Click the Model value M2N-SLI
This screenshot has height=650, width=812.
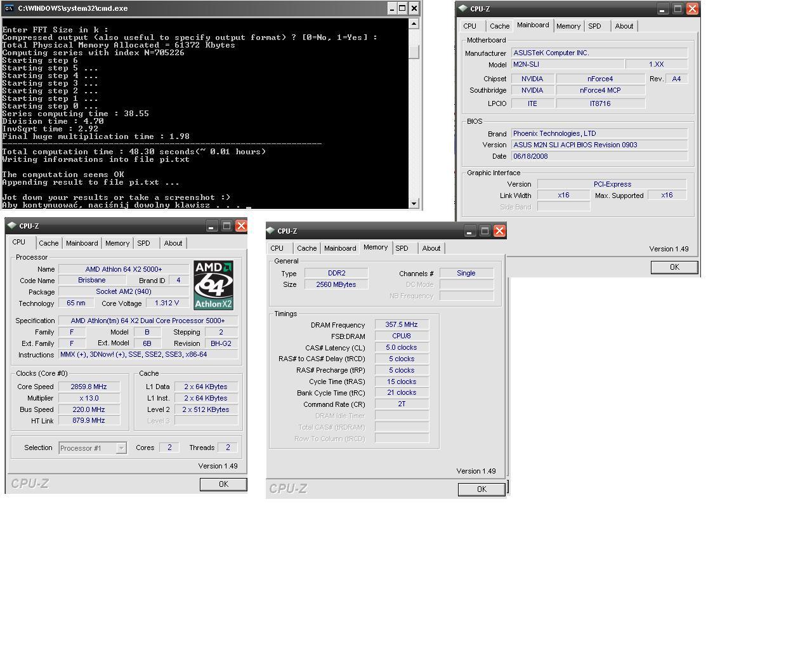pyautogui.click(x=568, y=64)
